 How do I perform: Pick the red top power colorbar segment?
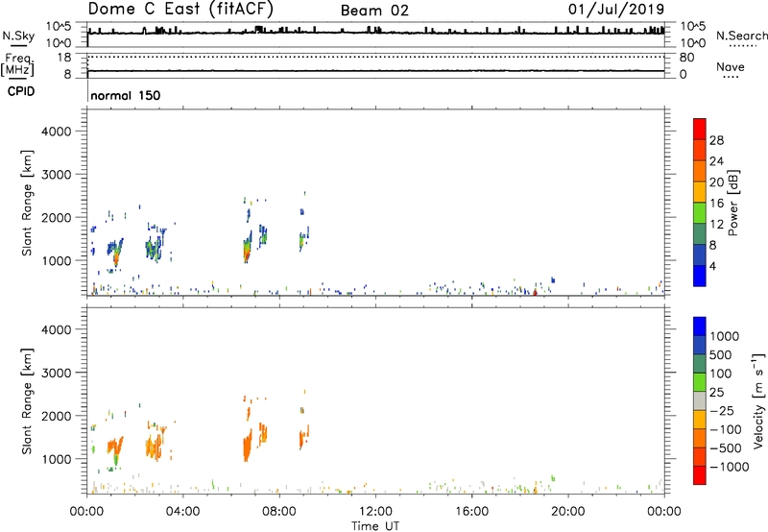click(x=700, y=129)
